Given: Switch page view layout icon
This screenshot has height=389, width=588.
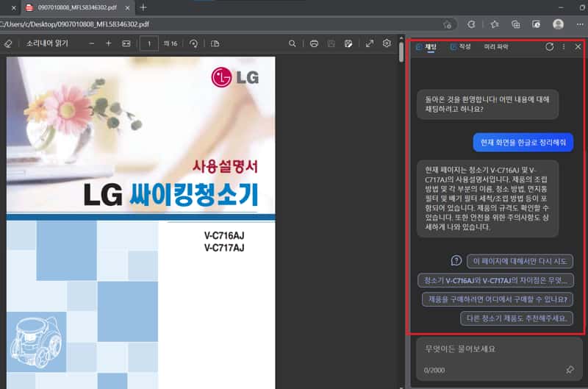Looking at the screenshot, I should [215, 43].
